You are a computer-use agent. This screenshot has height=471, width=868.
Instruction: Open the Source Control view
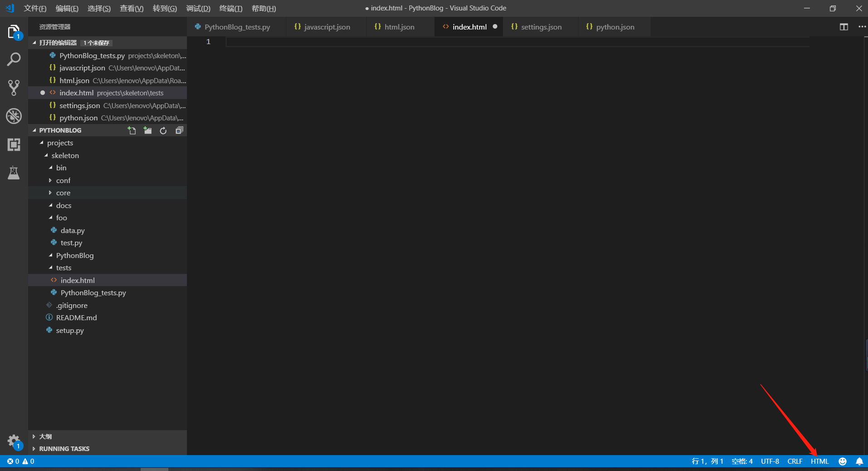click(13, 87)
